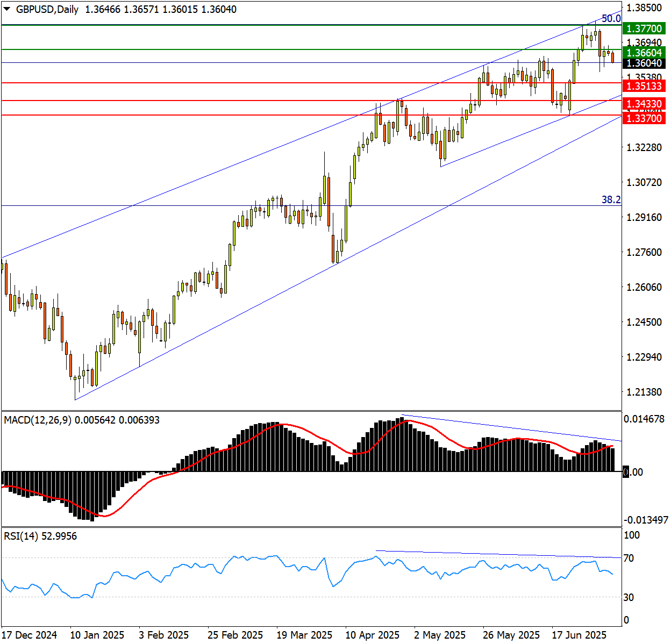Click the Fibonacci 50.0 level label
This screenshot has width=671, height=644.
tap(611, 19)
